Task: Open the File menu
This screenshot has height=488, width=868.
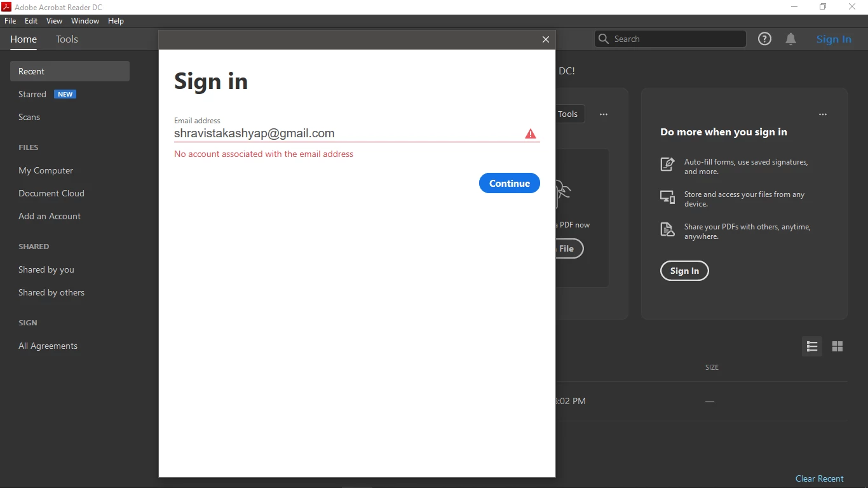Action: coord(10,21)
